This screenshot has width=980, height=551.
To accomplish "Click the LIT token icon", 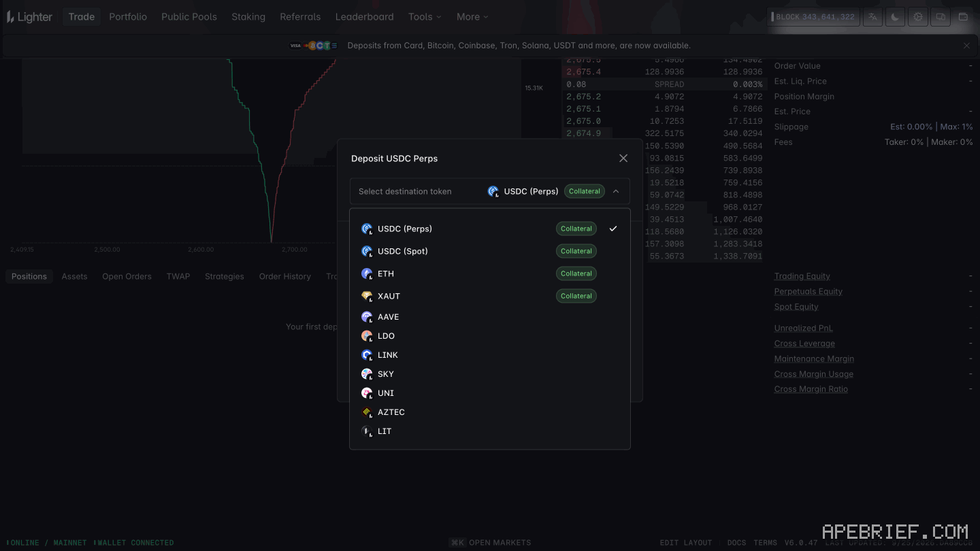I will click(367, 431).
